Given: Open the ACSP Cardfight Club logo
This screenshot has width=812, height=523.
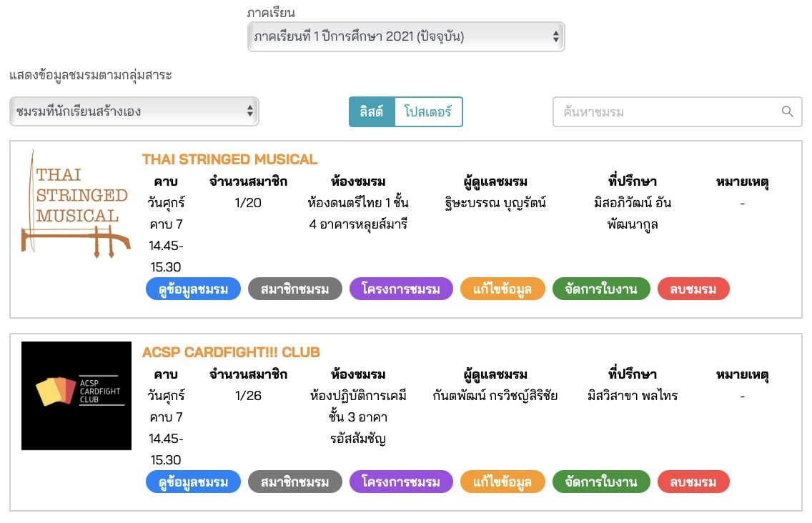Looking at the screenshot, I should (x=76, y=396).
